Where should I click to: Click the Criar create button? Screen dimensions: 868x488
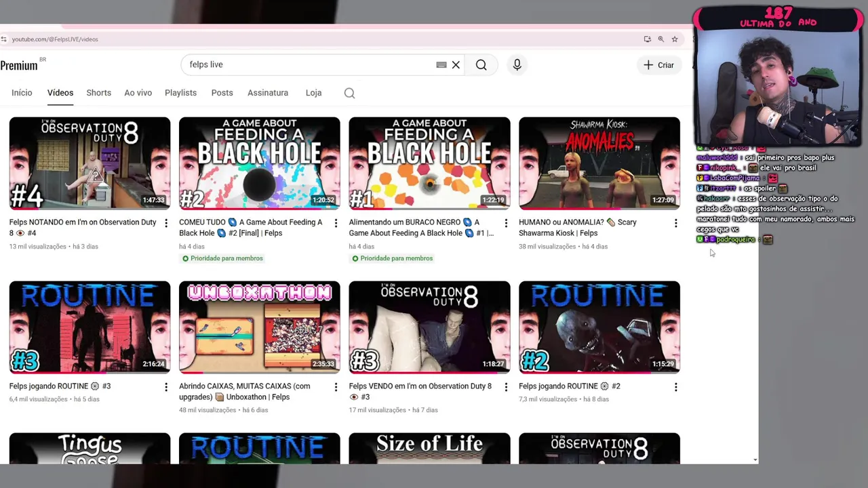coord(659,65)
